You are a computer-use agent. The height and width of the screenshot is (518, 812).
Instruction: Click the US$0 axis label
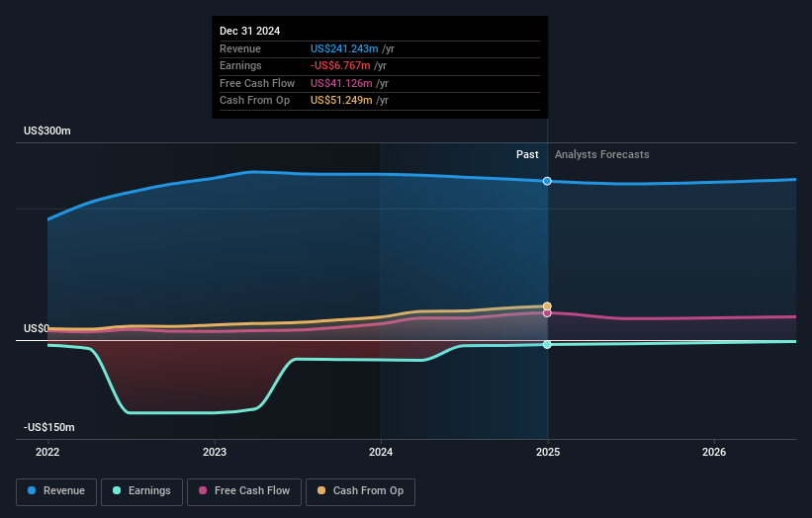[37, 328]
